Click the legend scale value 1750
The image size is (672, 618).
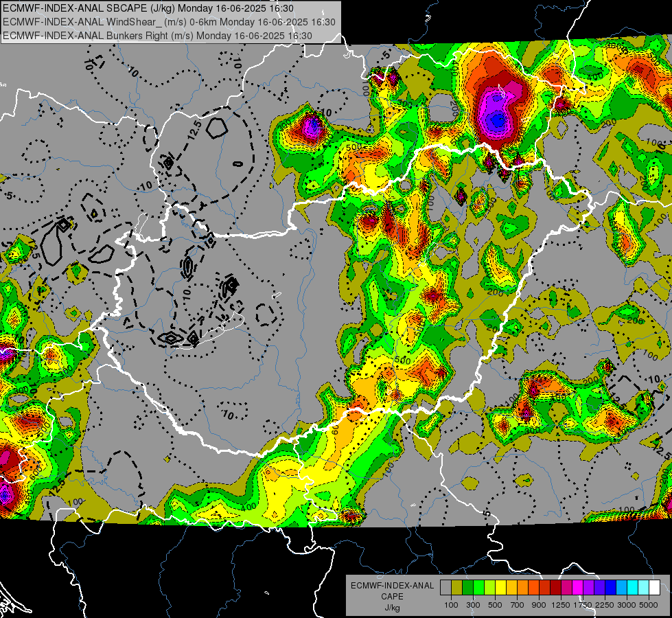pos(583,605)
